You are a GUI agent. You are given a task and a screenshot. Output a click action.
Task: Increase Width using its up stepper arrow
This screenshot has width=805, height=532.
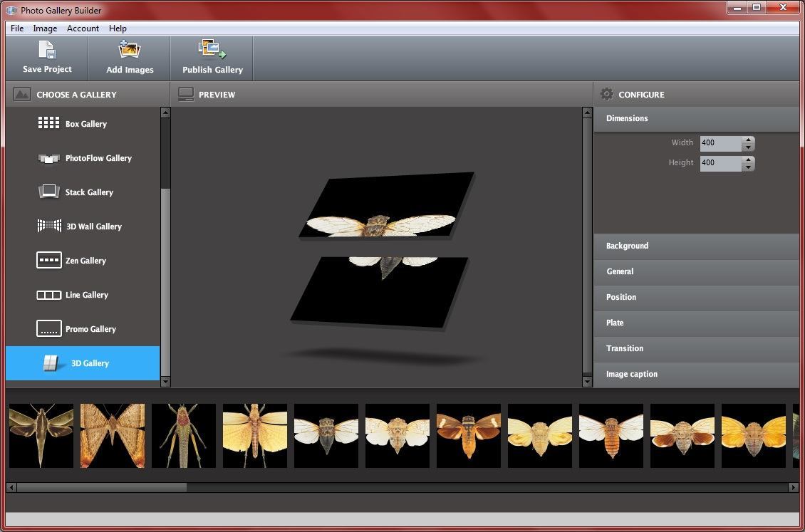pyautogui.click(x=748, y=139)
